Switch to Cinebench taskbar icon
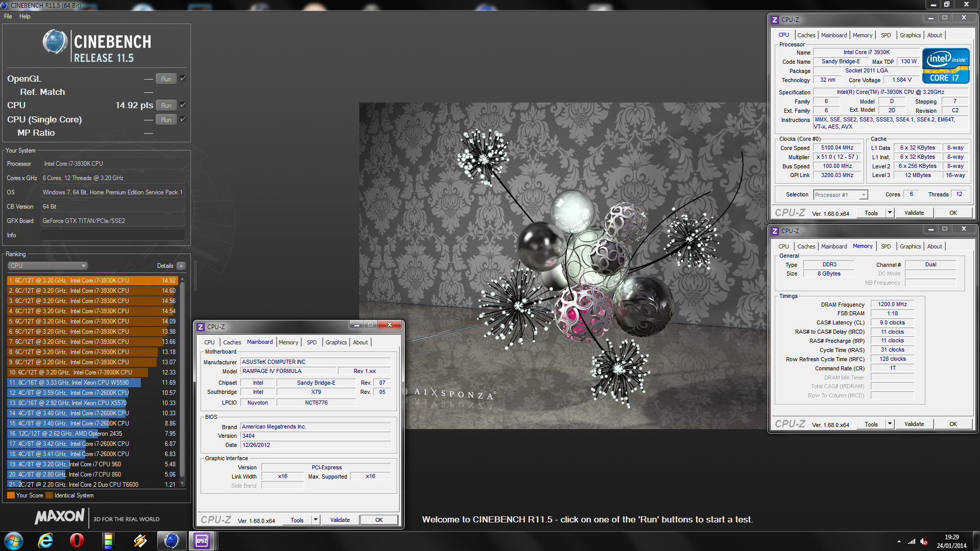This screenshot has height=551, width=980. [x=171, y=541]
